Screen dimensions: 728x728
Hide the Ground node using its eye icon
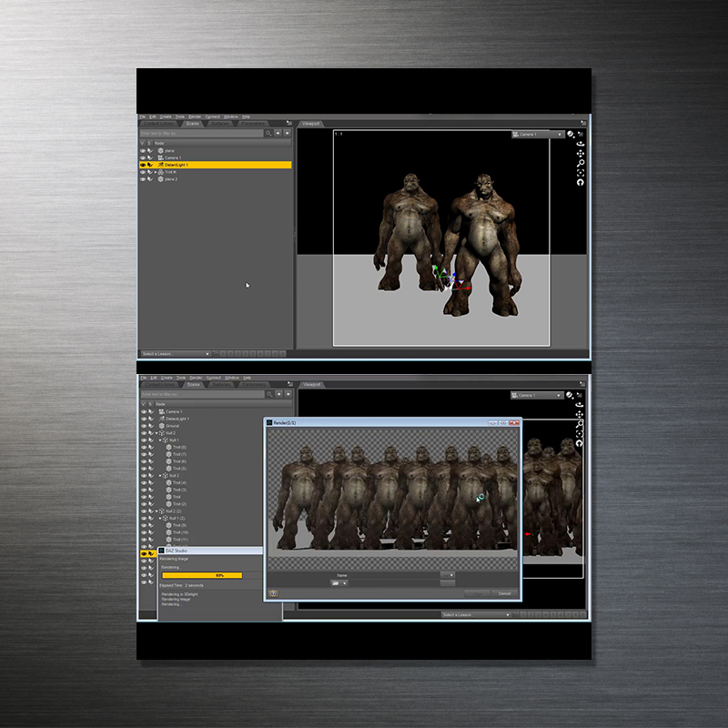(x=143, y=426)
